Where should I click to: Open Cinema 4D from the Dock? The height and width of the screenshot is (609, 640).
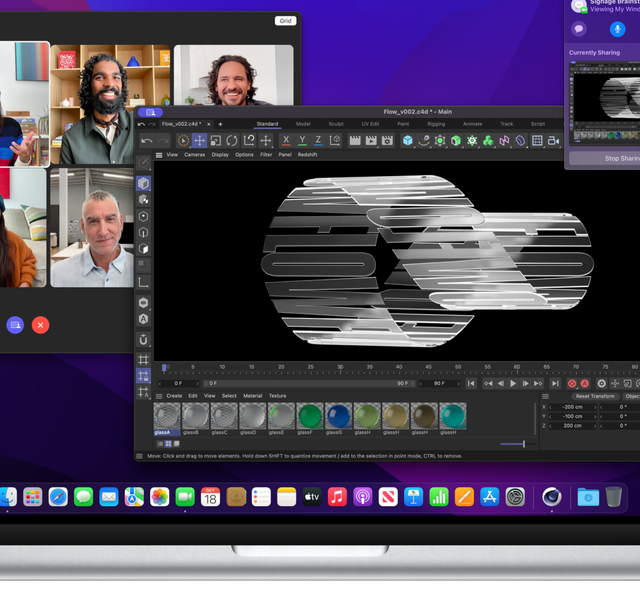[551, 497]
